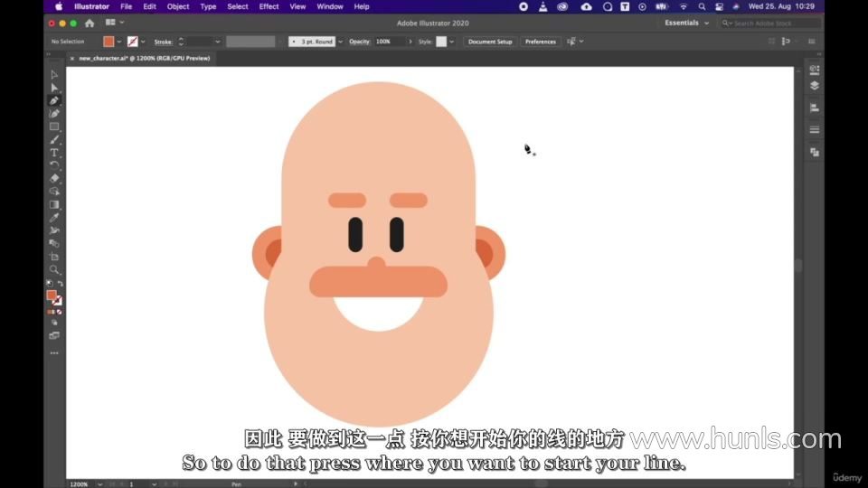Expand the control bar stroke color dropdown arrow

[143, 42]
